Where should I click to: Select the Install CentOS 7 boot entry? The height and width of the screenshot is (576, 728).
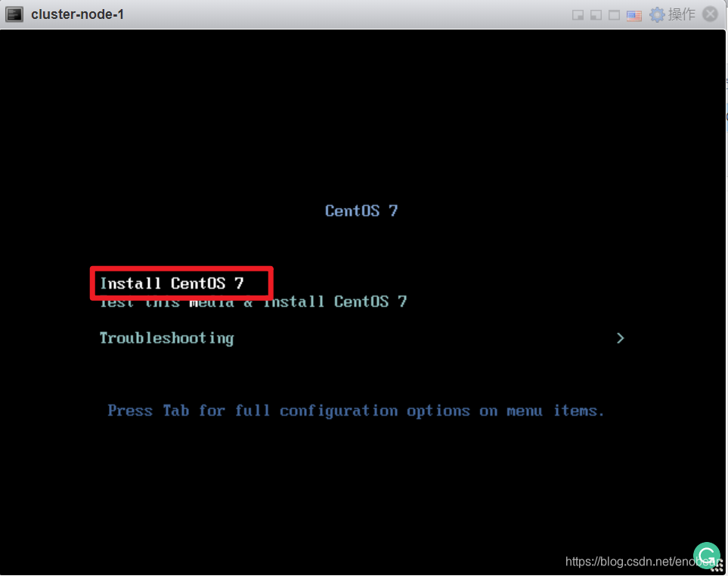click(172, 283)
